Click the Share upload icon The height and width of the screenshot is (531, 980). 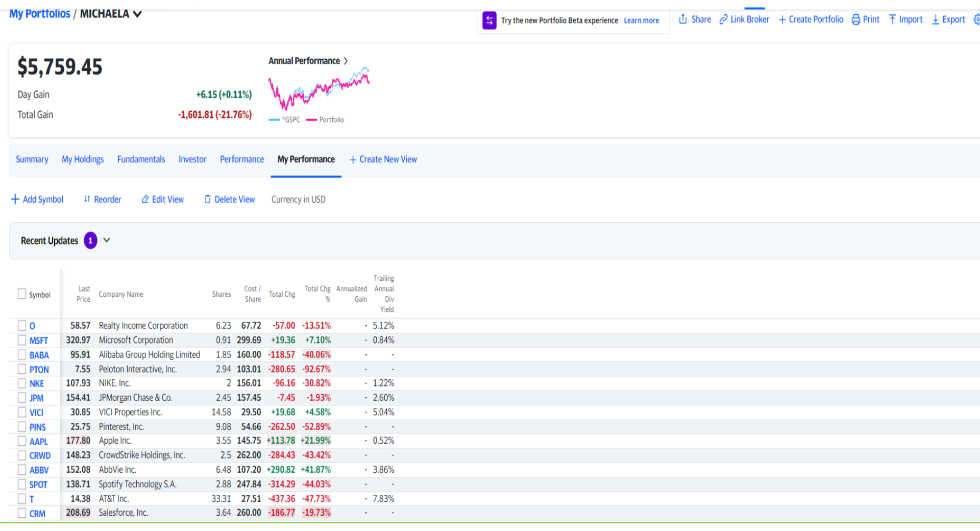[682, 19]
